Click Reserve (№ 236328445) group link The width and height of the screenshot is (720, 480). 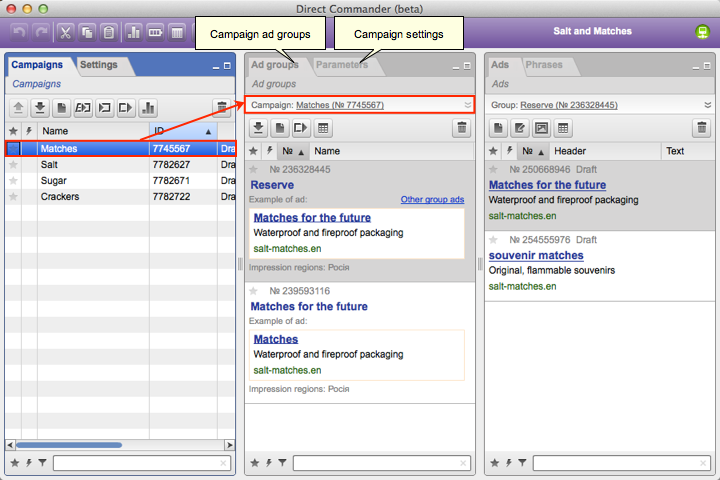click(x=569, y=105)
